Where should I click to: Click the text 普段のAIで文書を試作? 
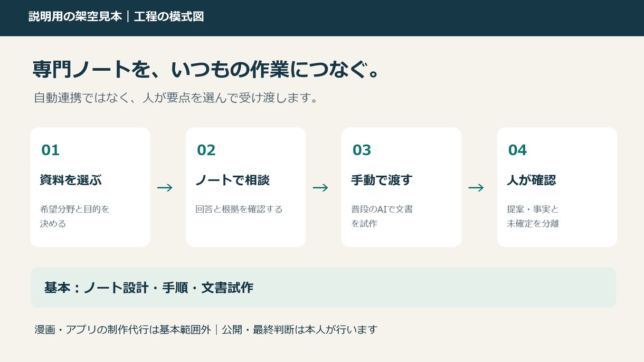(382, 216)
